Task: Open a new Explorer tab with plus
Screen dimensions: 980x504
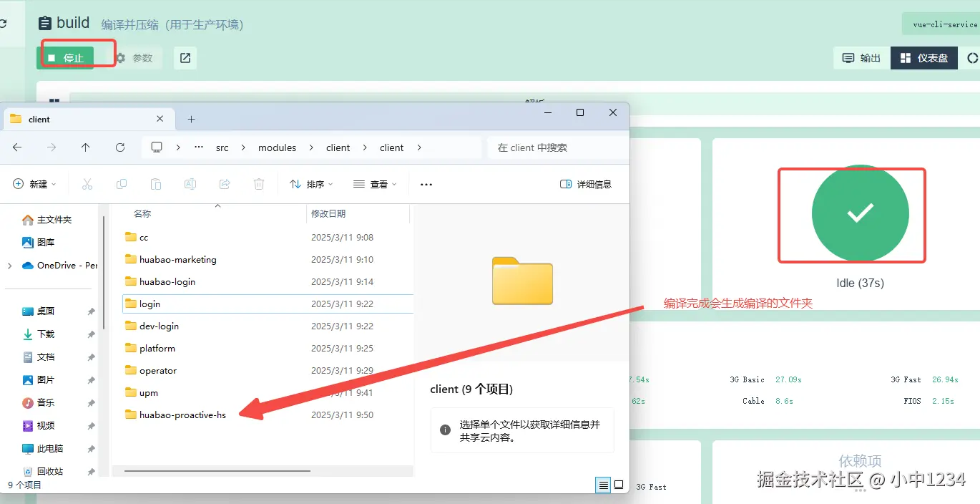Action: 191,120
